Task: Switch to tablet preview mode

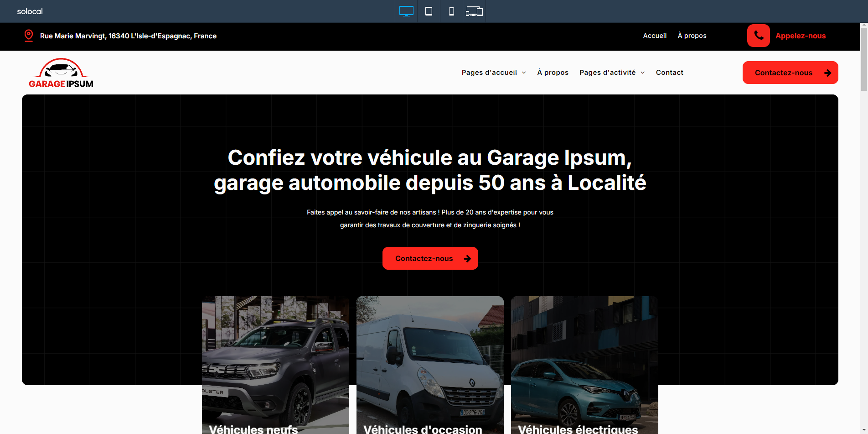Action: [429, 11]
